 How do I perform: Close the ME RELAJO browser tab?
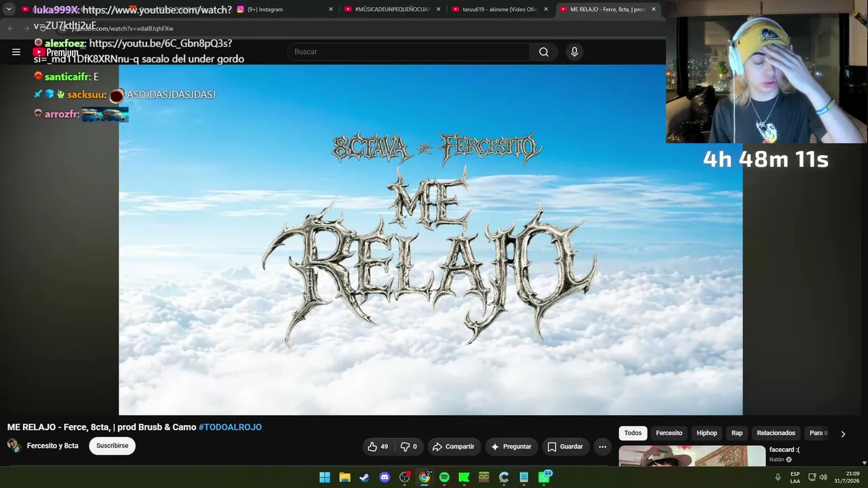click(654, 9)
